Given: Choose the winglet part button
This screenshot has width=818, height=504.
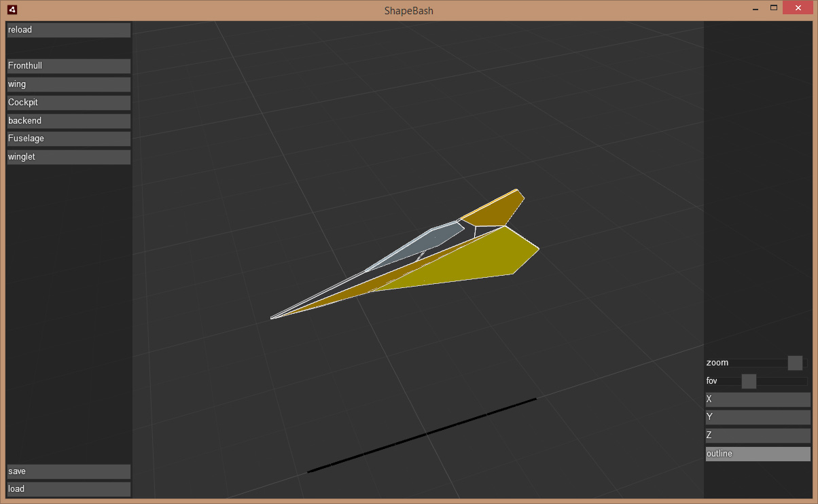Looking at the screenshot, I should click(68, 157).
